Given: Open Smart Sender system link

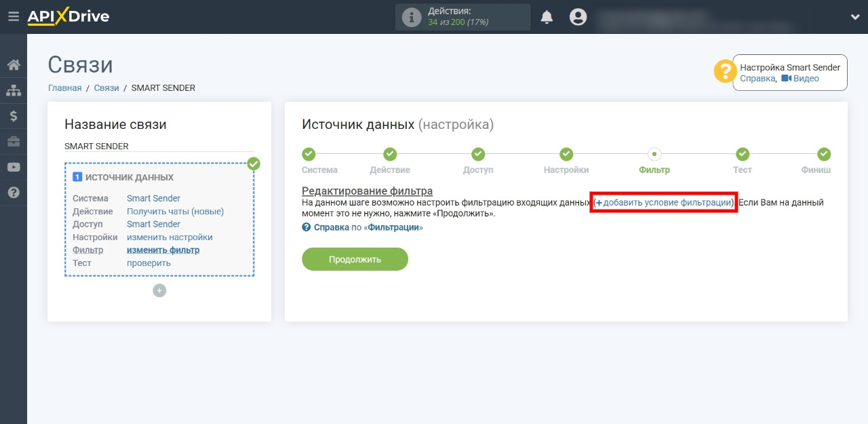Looking at the screenshot, I should pos(153,198).
